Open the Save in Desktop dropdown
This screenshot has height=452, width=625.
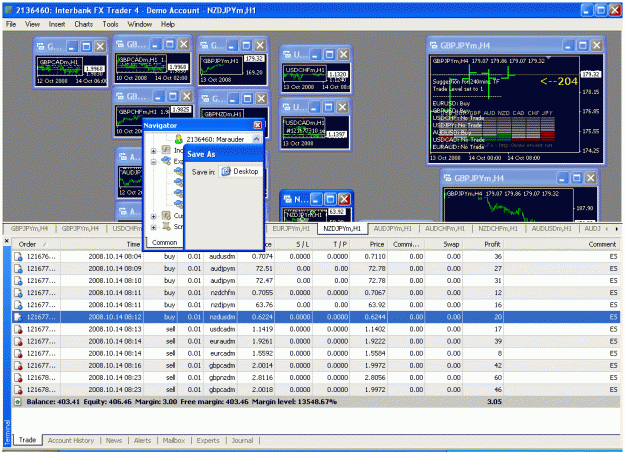tap(242, 171)
